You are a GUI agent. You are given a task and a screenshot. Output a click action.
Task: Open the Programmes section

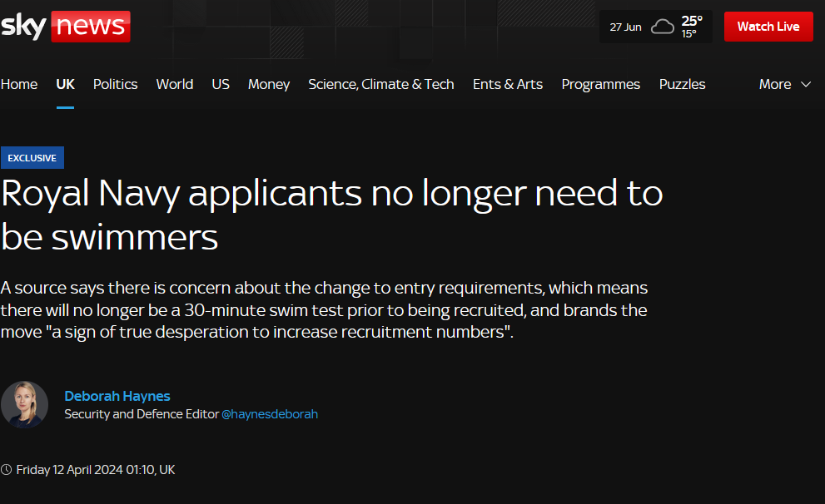click(601, 84)
